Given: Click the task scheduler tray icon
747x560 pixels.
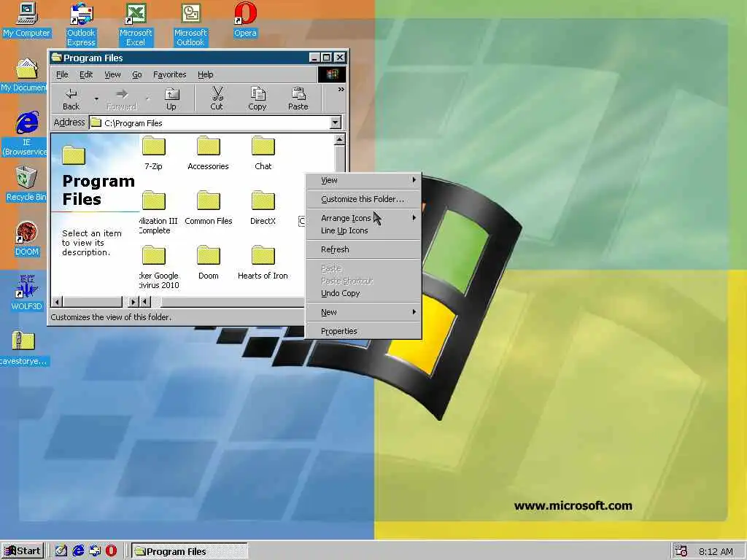Looking at the screenshot, I should pyautogui.click(x=681, y=551).
